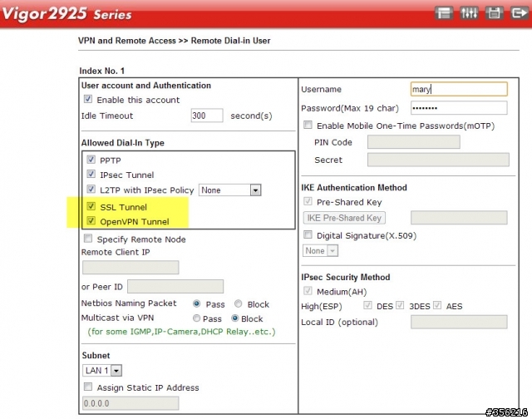The height and width of the screenshot is (419, 532).
Task: Click the Remote Client IP field
Action: click(x=131, y=268)
